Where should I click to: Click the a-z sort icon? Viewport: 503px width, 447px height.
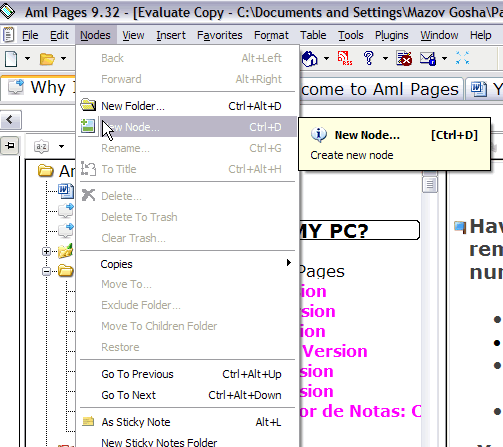tap(41, 146)
